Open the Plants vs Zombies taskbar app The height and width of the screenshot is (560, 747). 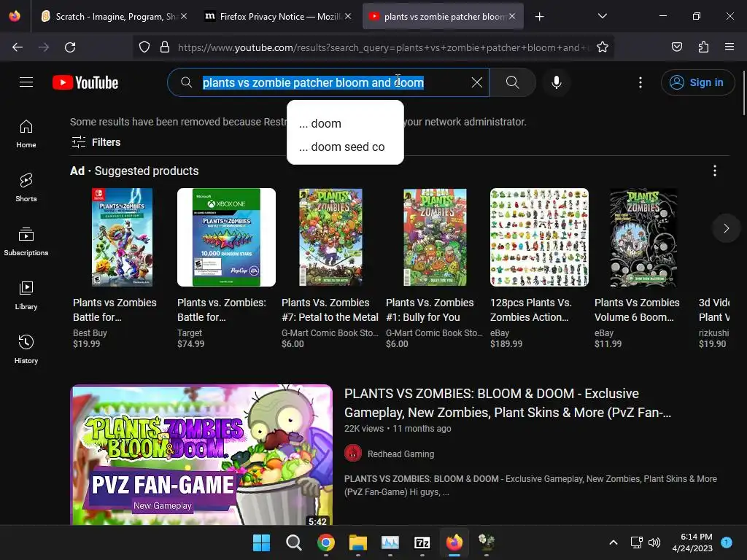point(487,542)
